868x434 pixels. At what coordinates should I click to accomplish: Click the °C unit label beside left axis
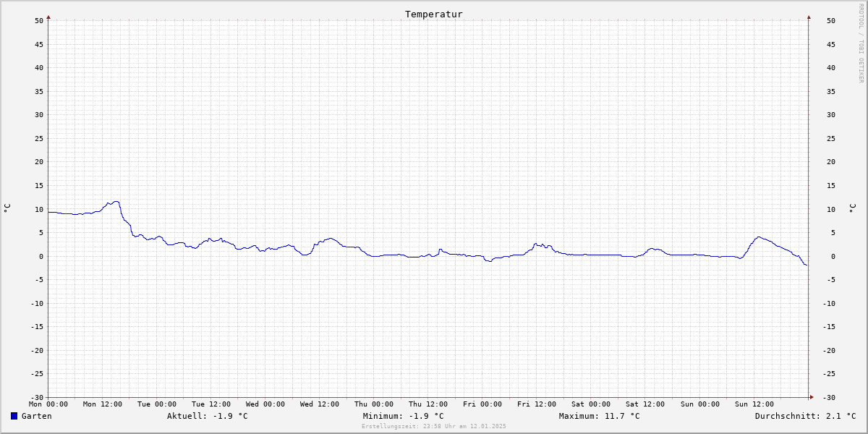click(7, 208)
